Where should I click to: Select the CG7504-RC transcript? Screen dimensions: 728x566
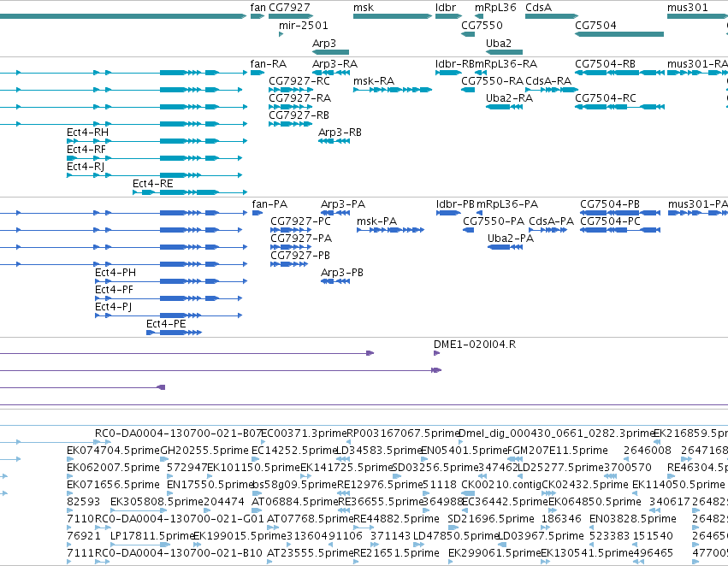[x=620, y=107]
